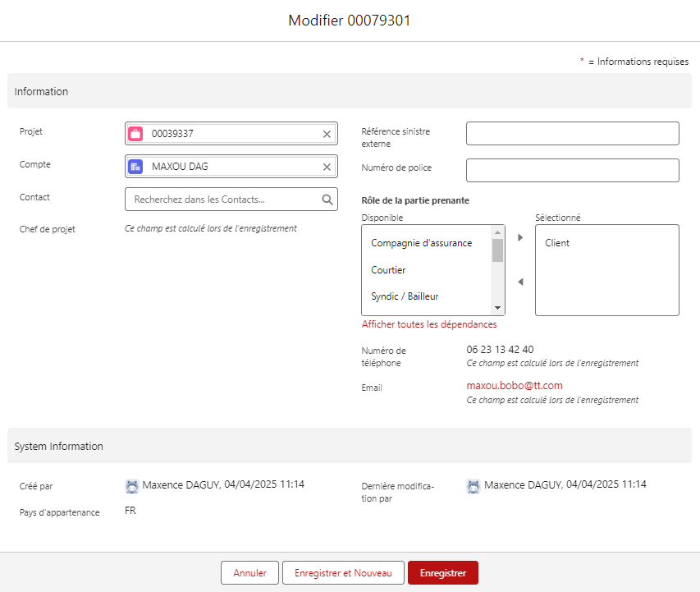Open Afficher toutes les dépendances link

(x=429, y=324)
